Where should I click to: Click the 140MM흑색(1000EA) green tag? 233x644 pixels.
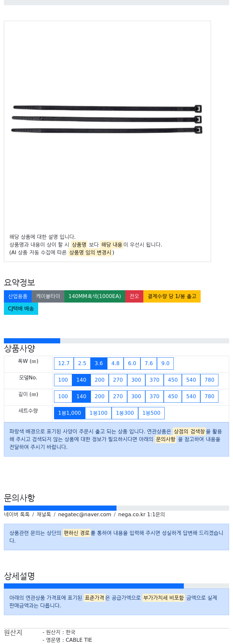pyautogui.click(x=95, y=296)
